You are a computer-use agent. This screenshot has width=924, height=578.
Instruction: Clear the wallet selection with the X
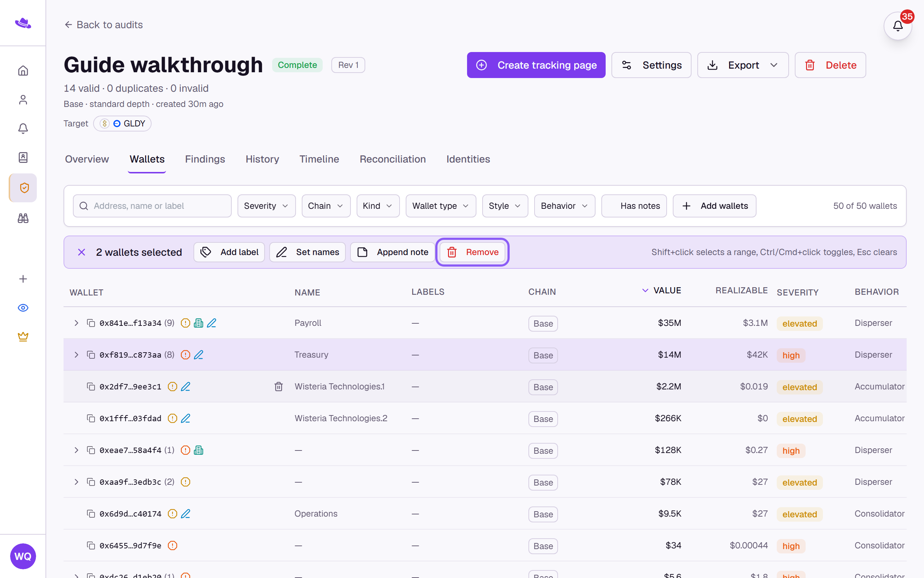(81, 252)
